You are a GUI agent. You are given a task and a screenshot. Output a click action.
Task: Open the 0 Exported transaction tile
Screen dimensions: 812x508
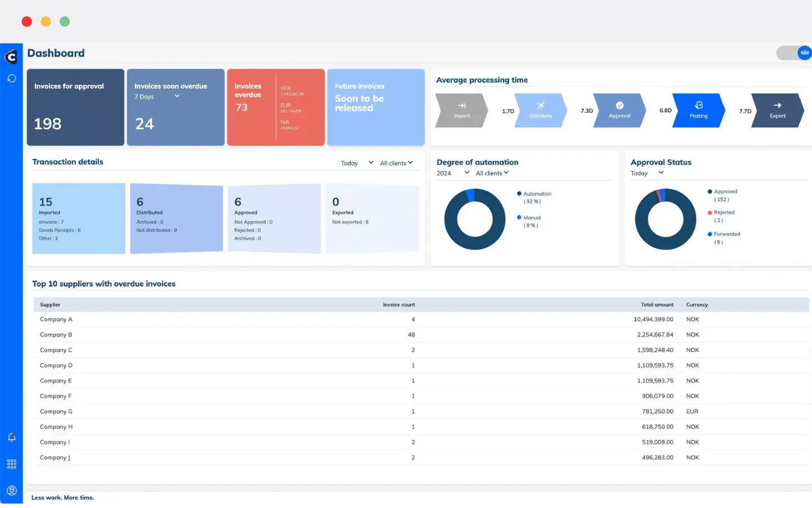click(x=372, y=218)
